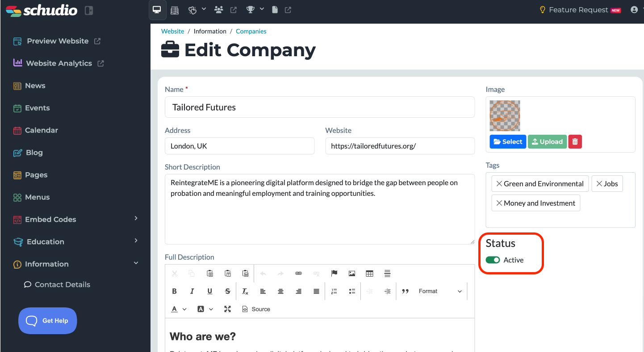Justify text alignment

[316, 291]
